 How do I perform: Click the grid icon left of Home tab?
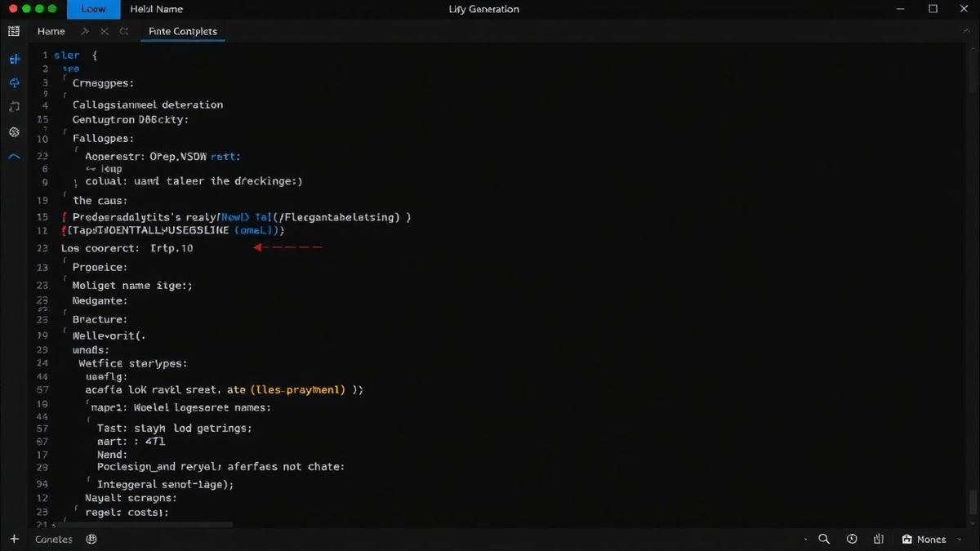pyautogui.click(x=14, y=31)
